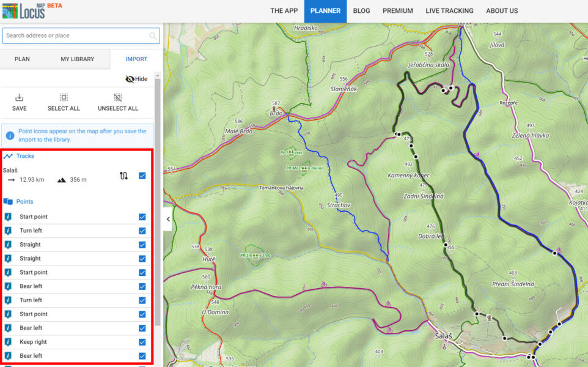
Task: Open the Premium menu item
Action: coord(397,11)
